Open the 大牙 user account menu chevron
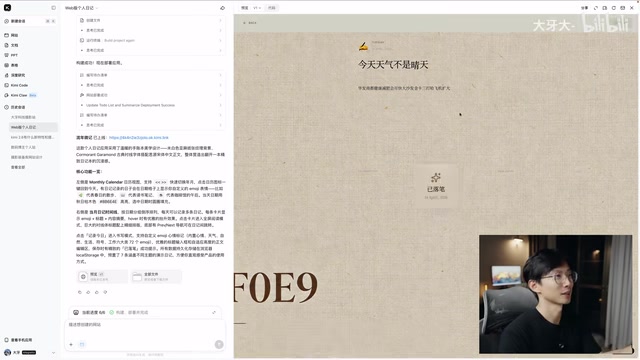Viewport: 640px width, 360px height. 53,353
